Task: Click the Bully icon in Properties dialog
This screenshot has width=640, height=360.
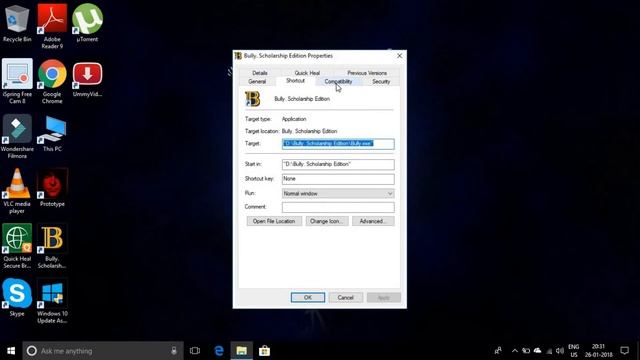Action: (252, 99)
